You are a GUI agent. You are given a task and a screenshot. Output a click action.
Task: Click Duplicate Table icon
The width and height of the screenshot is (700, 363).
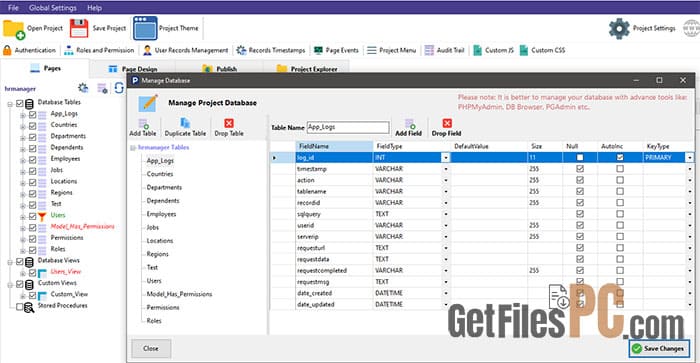[x=185, y=123]
